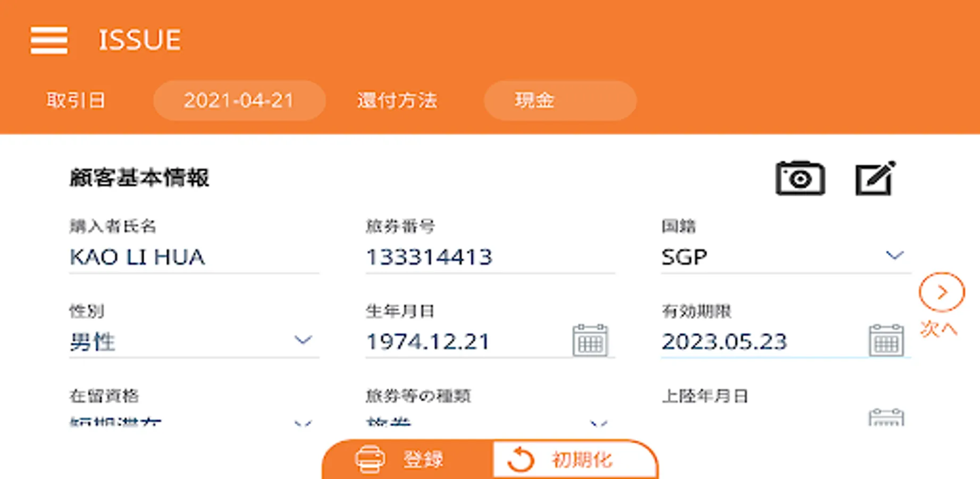Click the passport number field 133314413
980x479 pixels.
click(x=489, y=258)
